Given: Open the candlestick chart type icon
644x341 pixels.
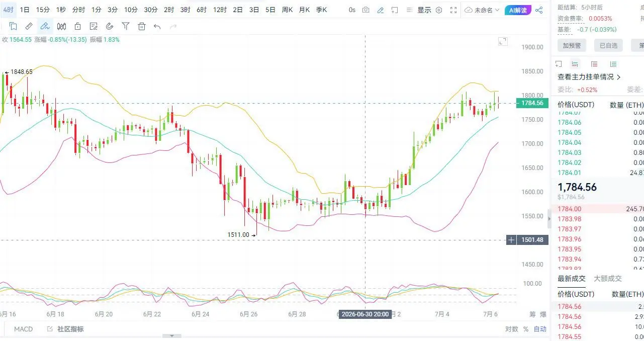Looking at the screenshot, I should pos(61,26).
